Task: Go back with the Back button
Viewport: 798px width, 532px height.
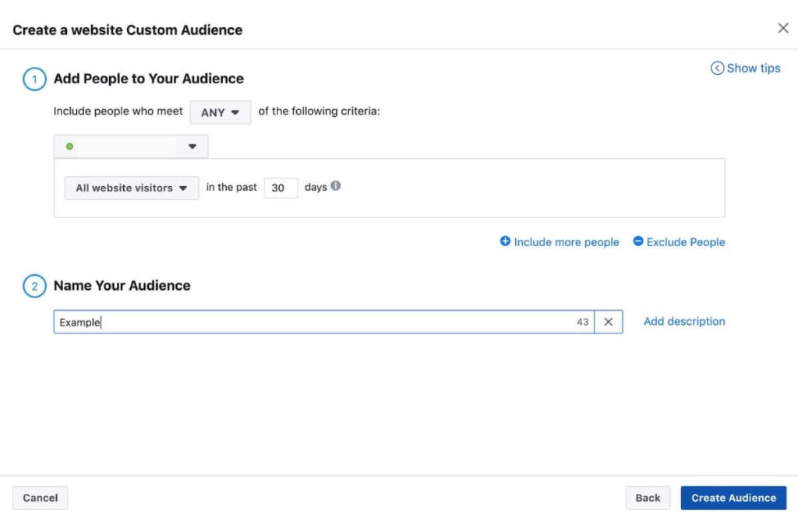Action: click(x=648, y=498)
